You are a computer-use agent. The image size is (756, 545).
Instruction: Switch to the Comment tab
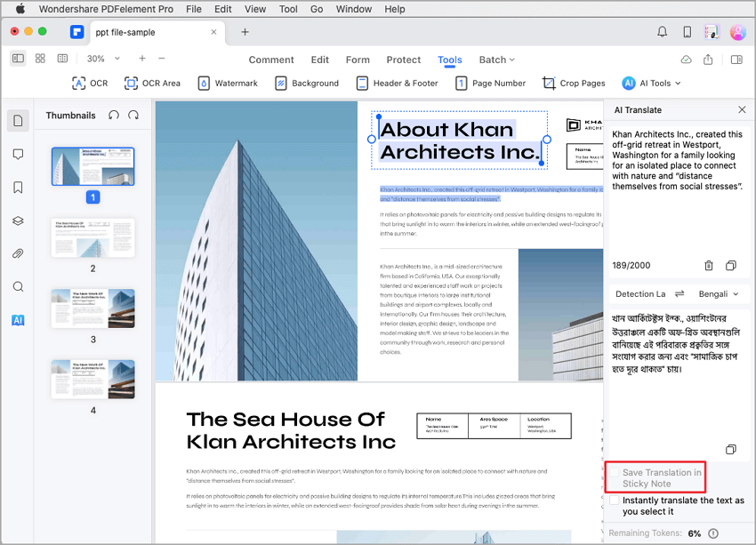[271, 60]
